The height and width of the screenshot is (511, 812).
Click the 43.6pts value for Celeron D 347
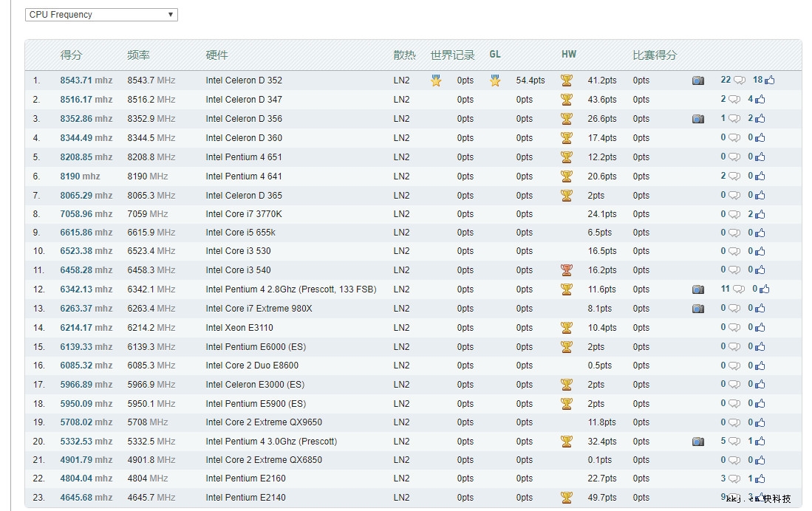(601, 100)
